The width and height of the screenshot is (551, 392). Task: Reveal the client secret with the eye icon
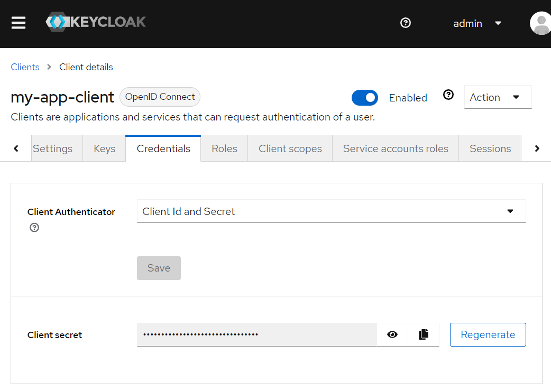tap(392, 334)
